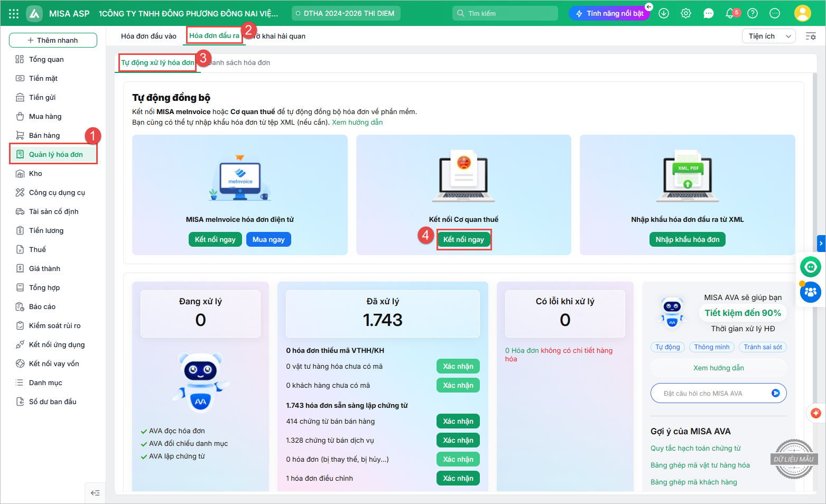Click the orange sparkle floating icon
This screenshot has width=826, height=504.
[x=816, y=413]
